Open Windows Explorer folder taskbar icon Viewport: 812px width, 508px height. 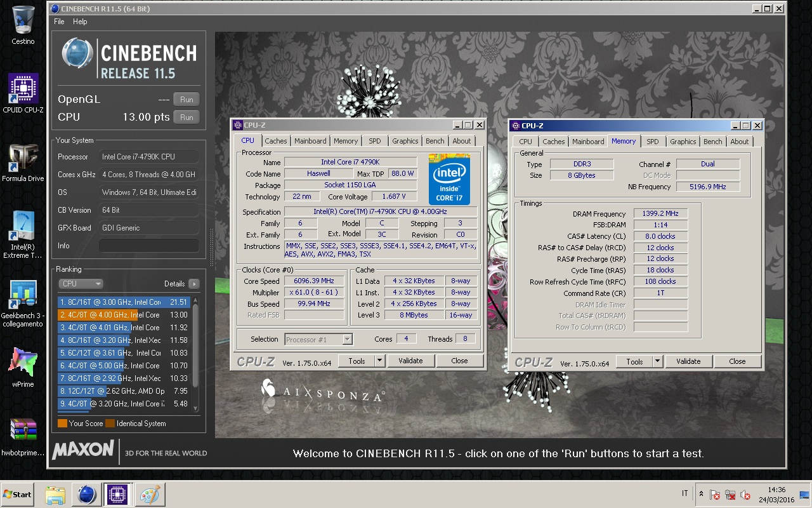55,495
